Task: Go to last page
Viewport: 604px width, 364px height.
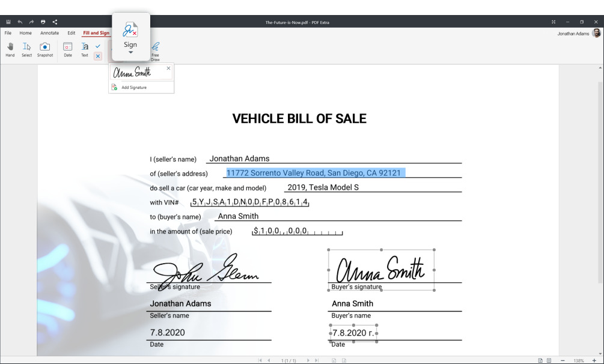Action: point(317,360)
